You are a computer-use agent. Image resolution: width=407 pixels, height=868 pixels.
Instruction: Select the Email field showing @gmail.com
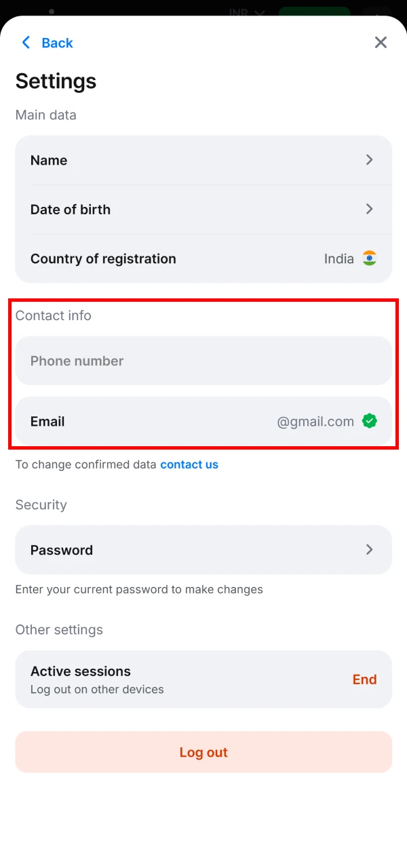[x=203, y=420]
